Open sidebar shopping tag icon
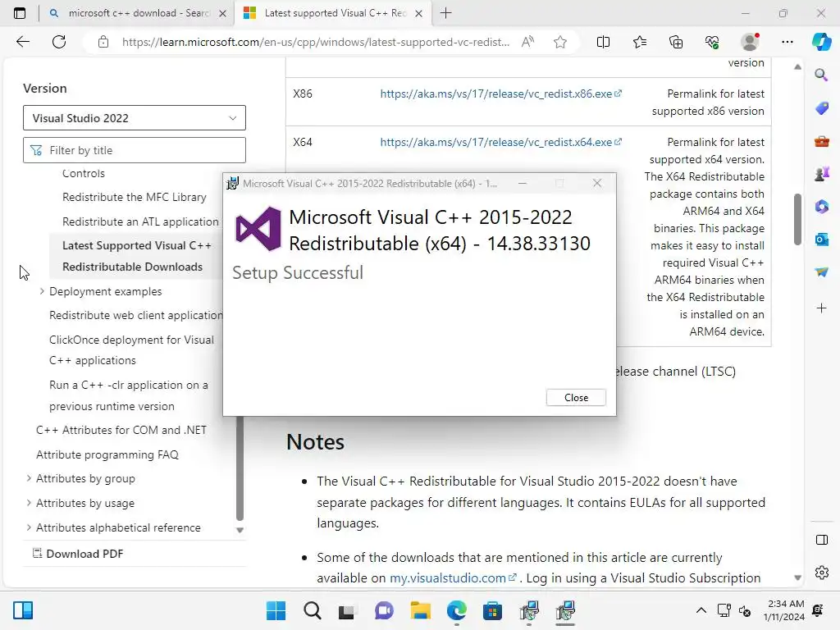 (x=821, y=108)
